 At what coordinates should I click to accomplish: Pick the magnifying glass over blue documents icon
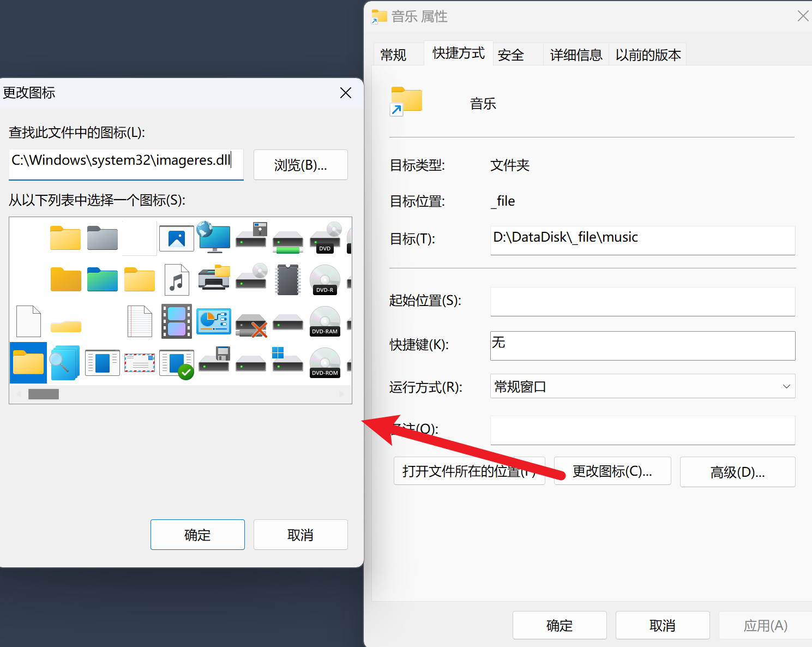point(65,363)
